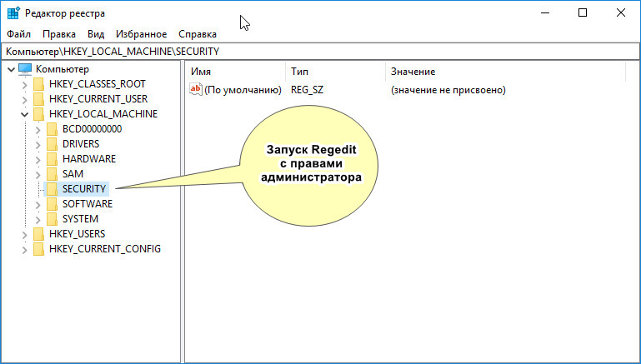Screen dimensions: 641x364
Task: Click the (значение не присвоено) cell
Action: pyautogui.click(x=448, y=90)
